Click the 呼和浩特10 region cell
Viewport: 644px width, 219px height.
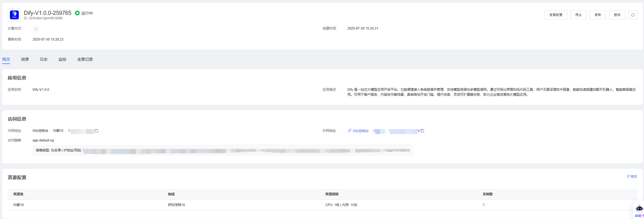[x=176, y=205]
